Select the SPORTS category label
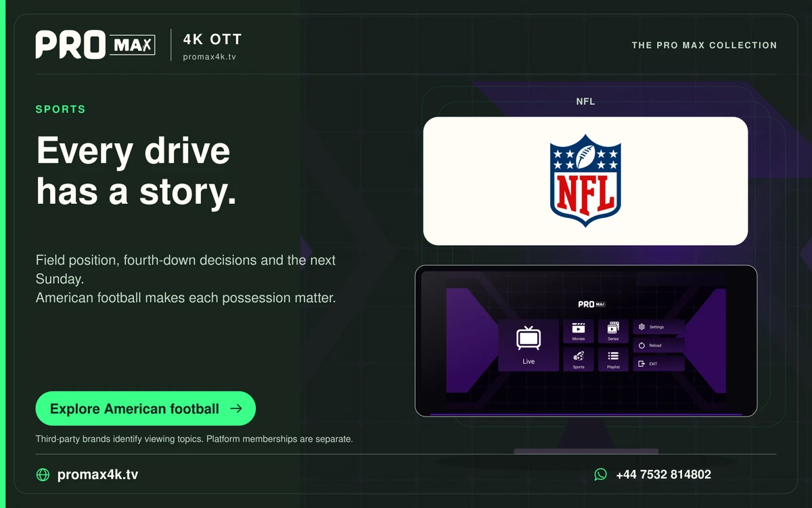The width and height of the screenshot is (812, 508). (61, 109)
